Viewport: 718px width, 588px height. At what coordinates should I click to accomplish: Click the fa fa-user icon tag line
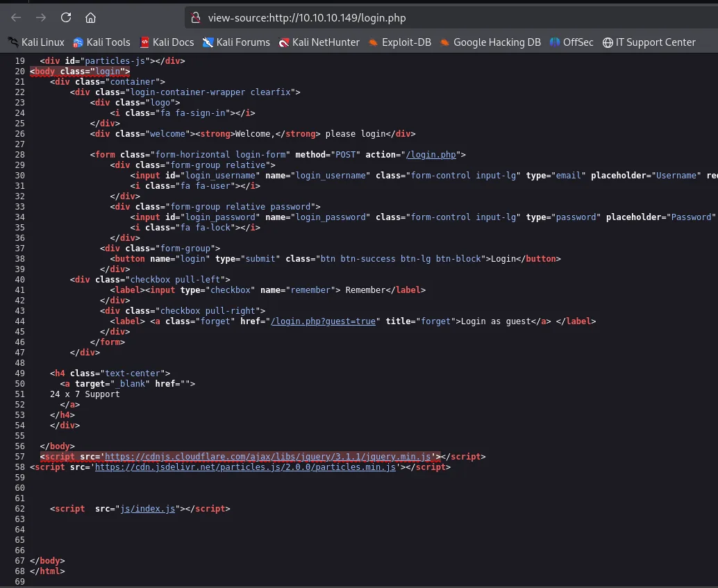195,186
